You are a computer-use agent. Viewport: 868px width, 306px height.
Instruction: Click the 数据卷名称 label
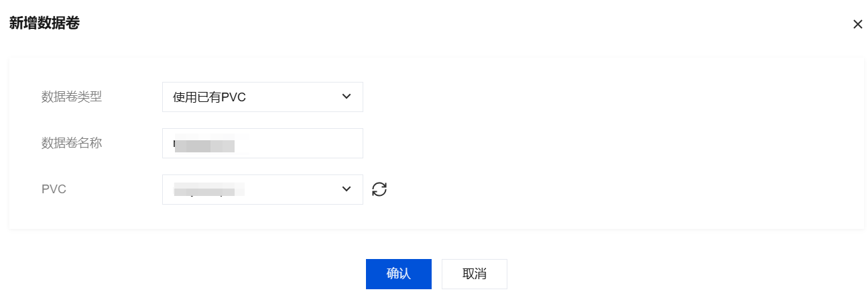(72, 143)
